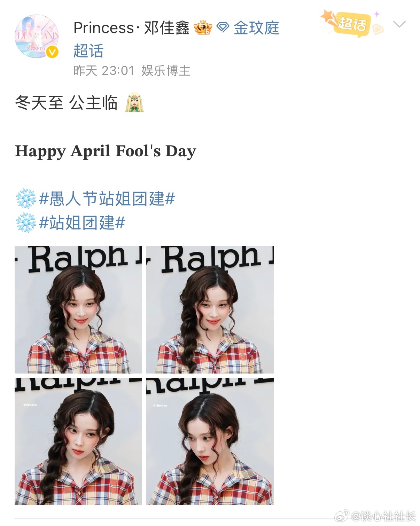
Task: Open the 金玟庭超话 super topic link
Action: pos(176,39)
